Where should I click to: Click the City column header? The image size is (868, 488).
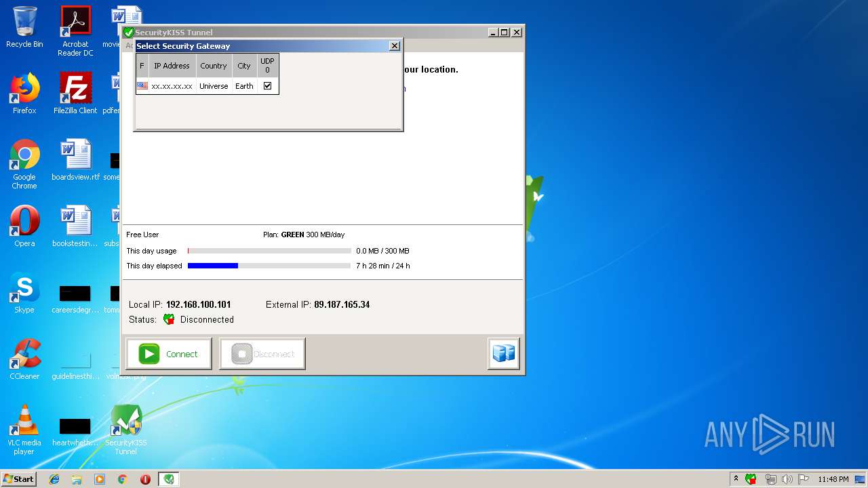pos(244,66)
